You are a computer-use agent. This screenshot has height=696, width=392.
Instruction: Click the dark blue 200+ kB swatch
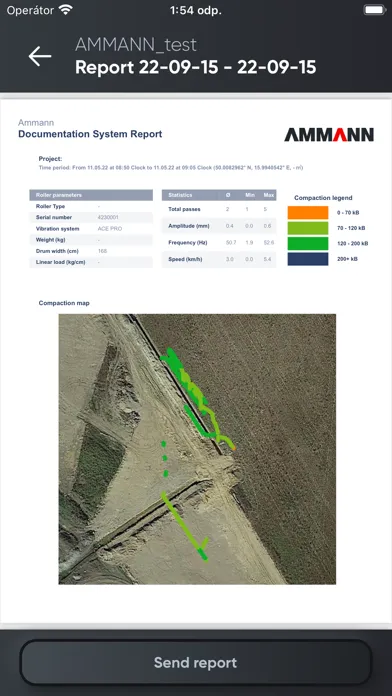pos(308,259)
